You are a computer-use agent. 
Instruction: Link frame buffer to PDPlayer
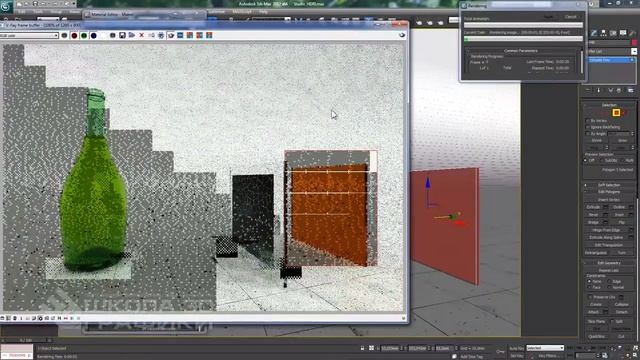(180, 36)
